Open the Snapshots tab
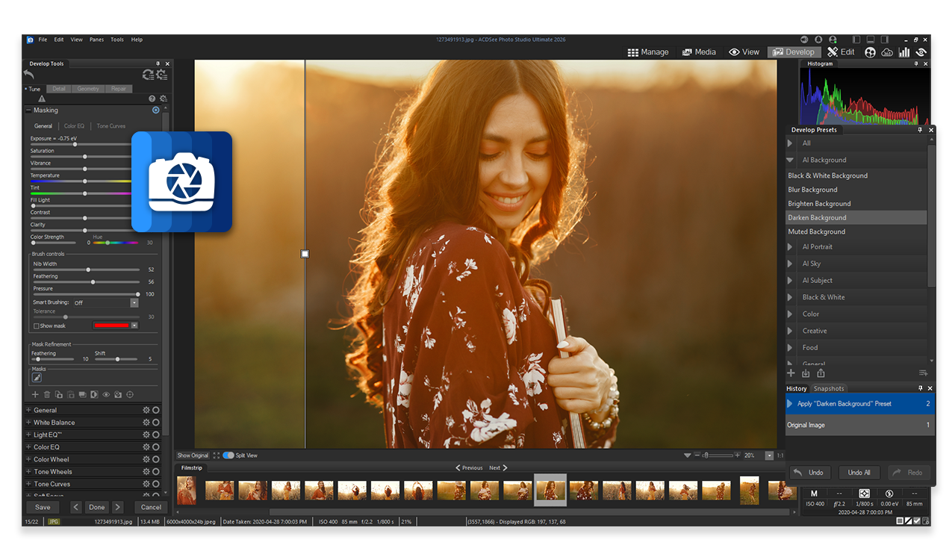Screen dimensions: 952x560 point(829,388)
